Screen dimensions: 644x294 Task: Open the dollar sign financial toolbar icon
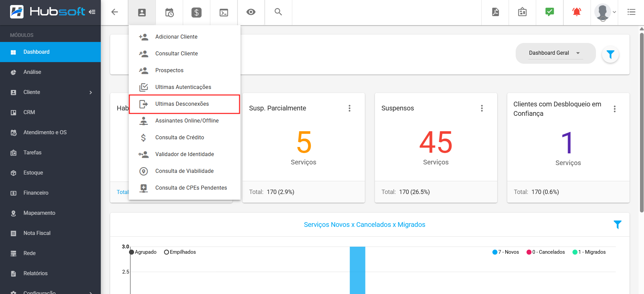click(x=197, y=12)
